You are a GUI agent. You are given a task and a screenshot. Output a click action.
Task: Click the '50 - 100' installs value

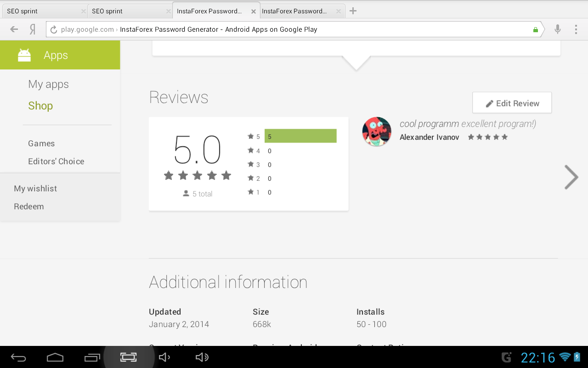371,324
